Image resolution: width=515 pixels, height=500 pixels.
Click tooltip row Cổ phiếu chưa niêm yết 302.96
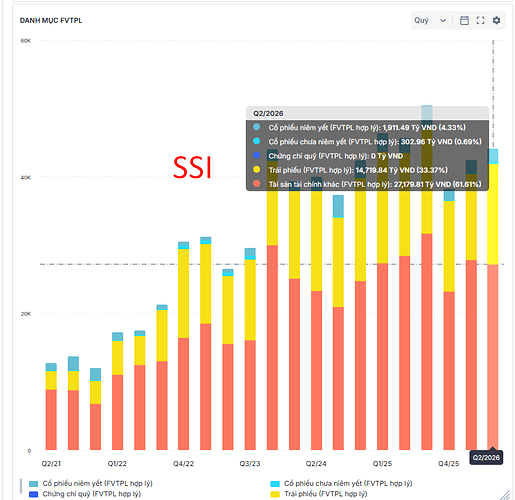[x=367, y=142]
